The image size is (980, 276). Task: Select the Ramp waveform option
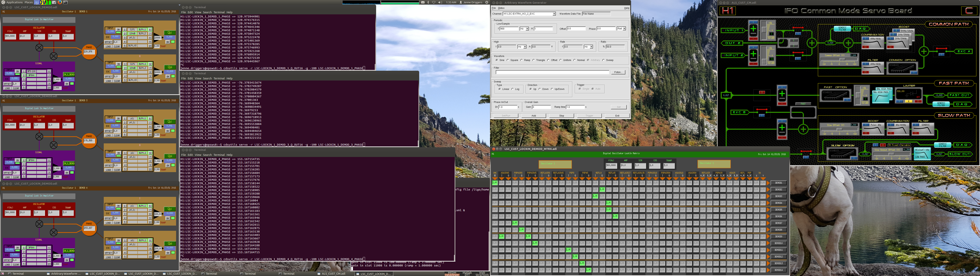point(522,60)
